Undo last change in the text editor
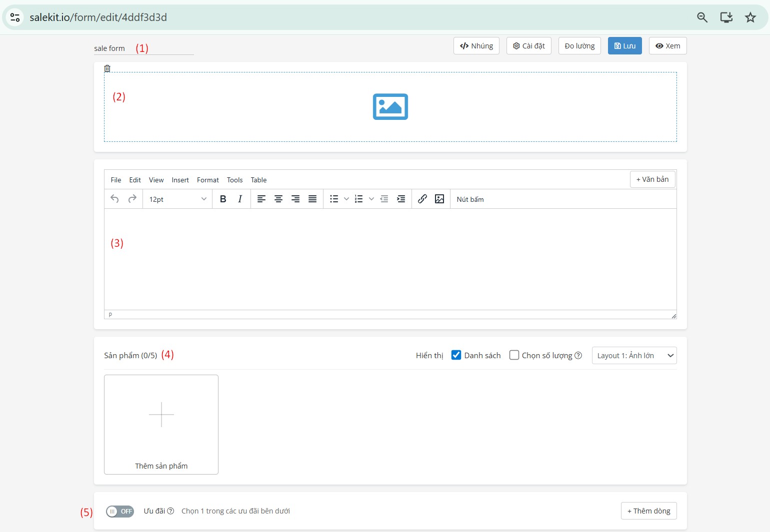Image resolution: width=770 pixels, height=532 pixels. tap(114, 199)
